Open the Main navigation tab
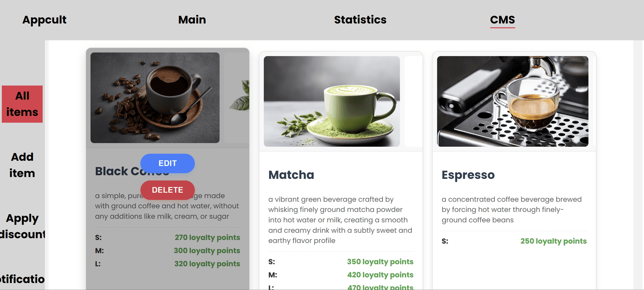The image size is (644, 290). [192, 20]
